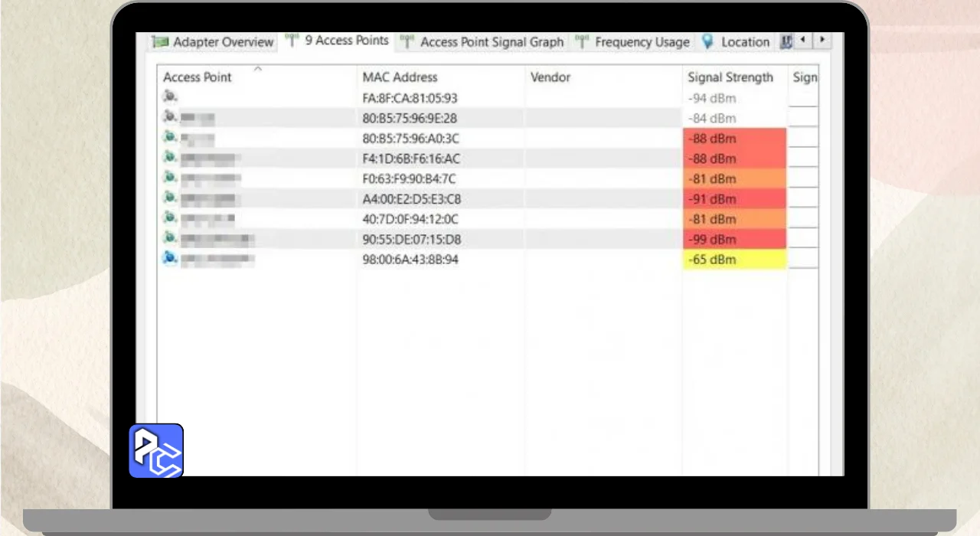Click access point icon for A4:00:E2:D5:E3:C8
The image size is (980, 536).
170,198
